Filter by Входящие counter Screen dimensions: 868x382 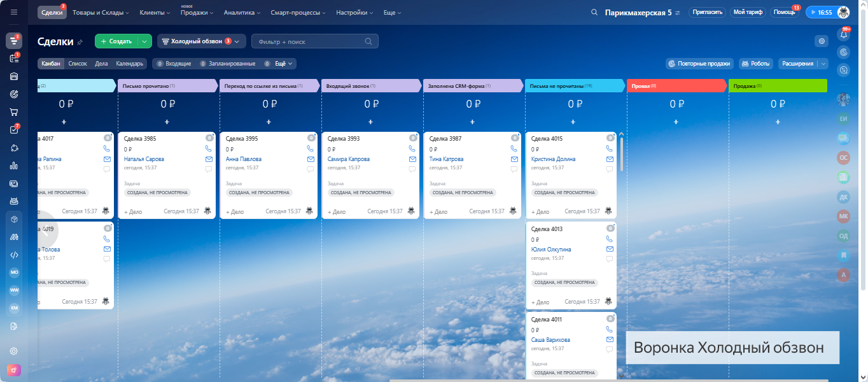point(174,64)
